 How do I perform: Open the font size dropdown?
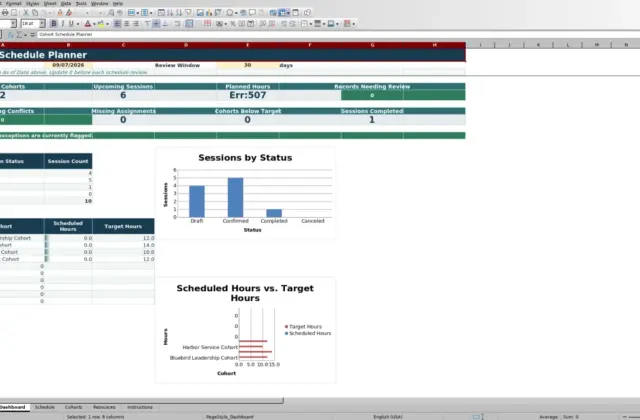[x=42, y=24]
